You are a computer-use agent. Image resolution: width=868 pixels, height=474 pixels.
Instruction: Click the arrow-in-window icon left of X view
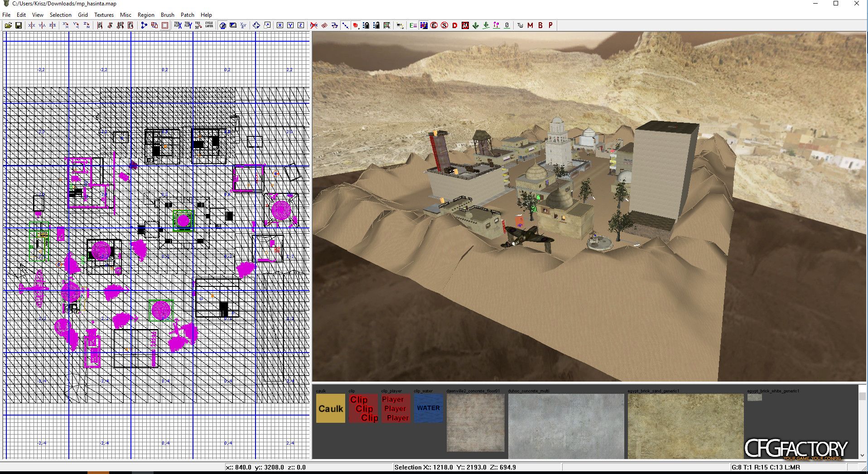pos(267,25)
